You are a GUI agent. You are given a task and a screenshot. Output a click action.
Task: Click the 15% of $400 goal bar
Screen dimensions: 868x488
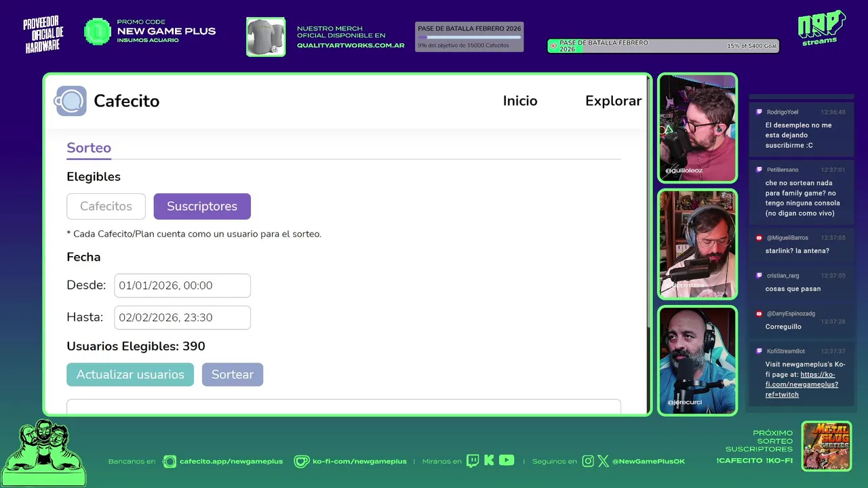(x=663, y=46)
